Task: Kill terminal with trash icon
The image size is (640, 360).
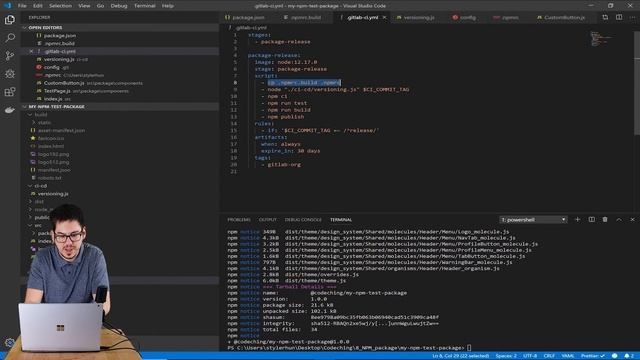Action: [x=605, y=220]
